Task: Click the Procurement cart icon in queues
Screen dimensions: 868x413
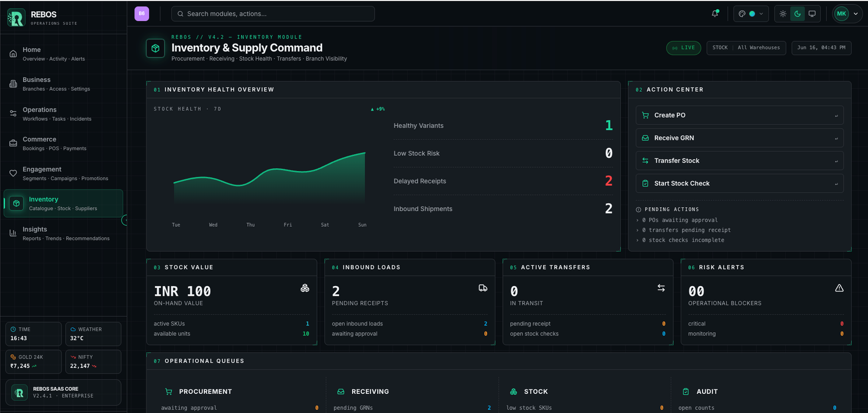Action: [x=168, y=391]
